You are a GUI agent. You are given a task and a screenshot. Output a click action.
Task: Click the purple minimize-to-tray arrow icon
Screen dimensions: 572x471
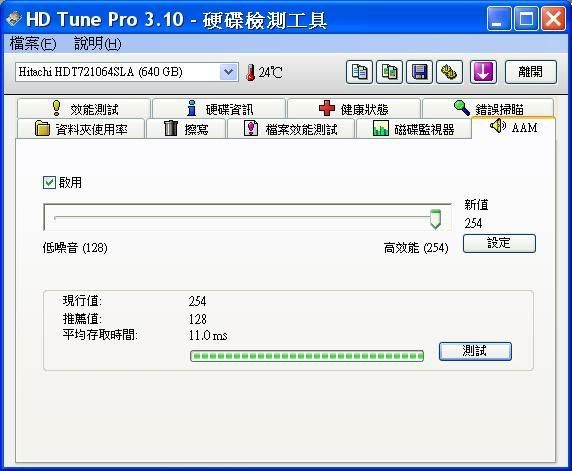pyautogui.click(x=483, y=72)
